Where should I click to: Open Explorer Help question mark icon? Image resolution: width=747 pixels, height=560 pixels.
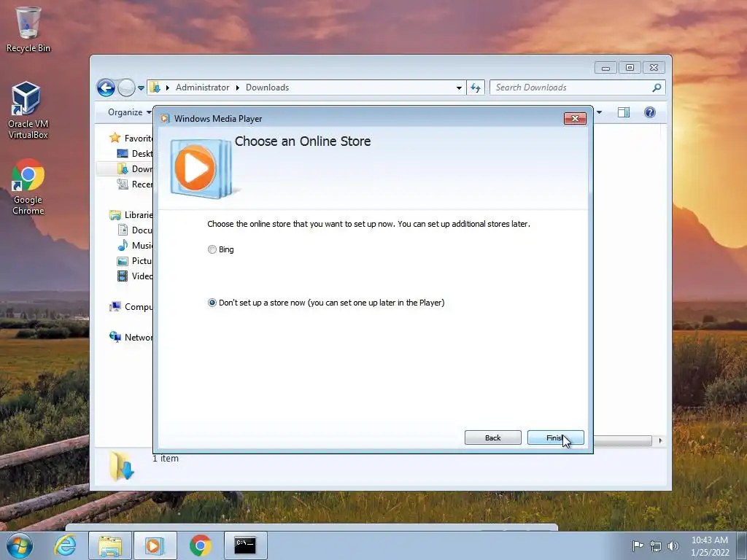pyautogui.click(x=650, y=112)
